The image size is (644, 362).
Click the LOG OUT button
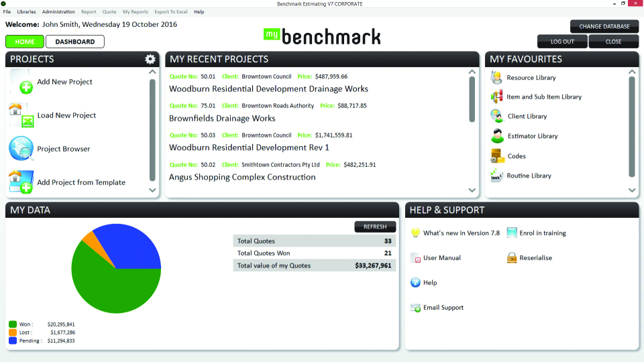click(x=562, y=42)
